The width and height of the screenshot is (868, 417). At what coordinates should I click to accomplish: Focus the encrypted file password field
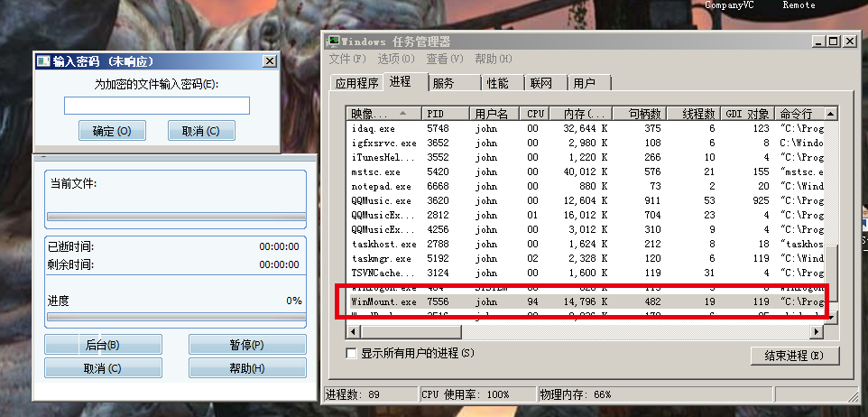(157, 106)
